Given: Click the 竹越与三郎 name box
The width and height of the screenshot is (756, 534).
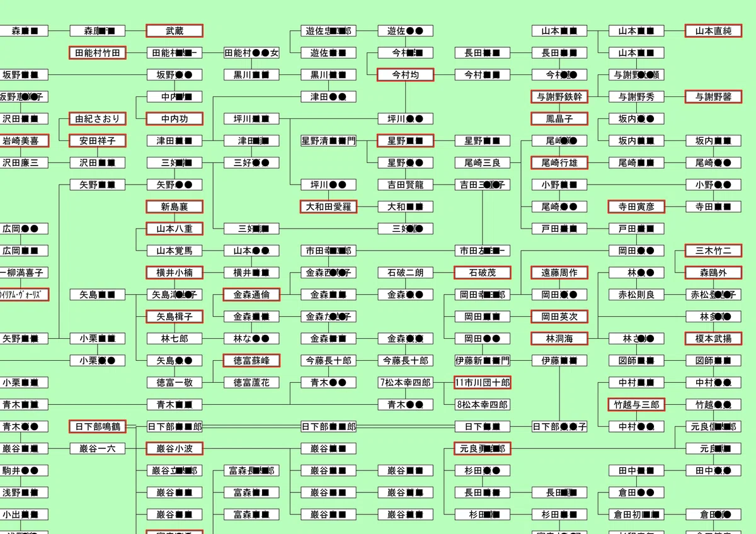Looking at the screenshot, I should click(x=636, y=404).
